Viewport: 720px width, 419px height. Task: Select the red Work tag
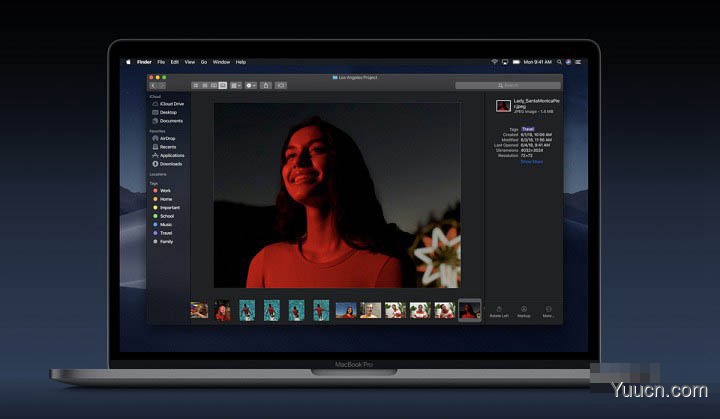162,191
